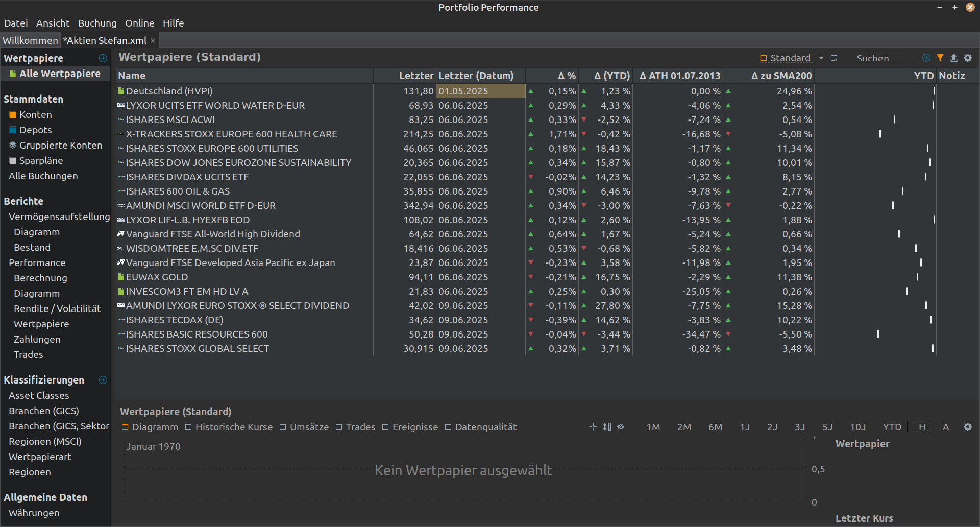Viewport: 980px width, 527px height.
Task: Open the orange filter funnel
Action: 940,58
